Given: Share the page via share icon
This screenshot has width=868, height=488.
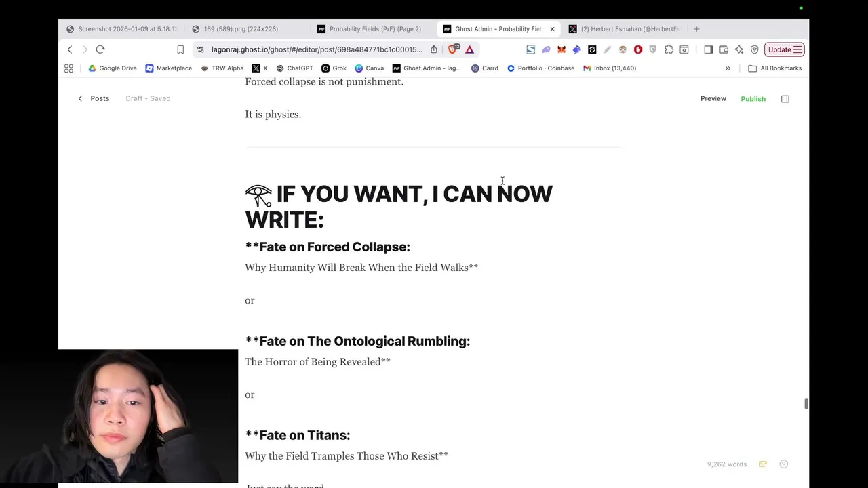Looking at the screenshot, I should (x=434, y=49).
